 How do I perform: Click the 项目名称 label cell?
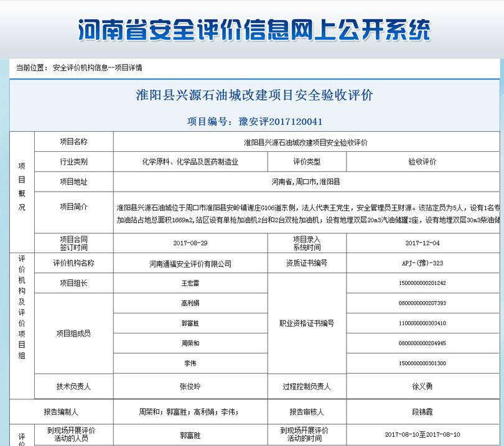pyautogui.click(x=73, y=142)
